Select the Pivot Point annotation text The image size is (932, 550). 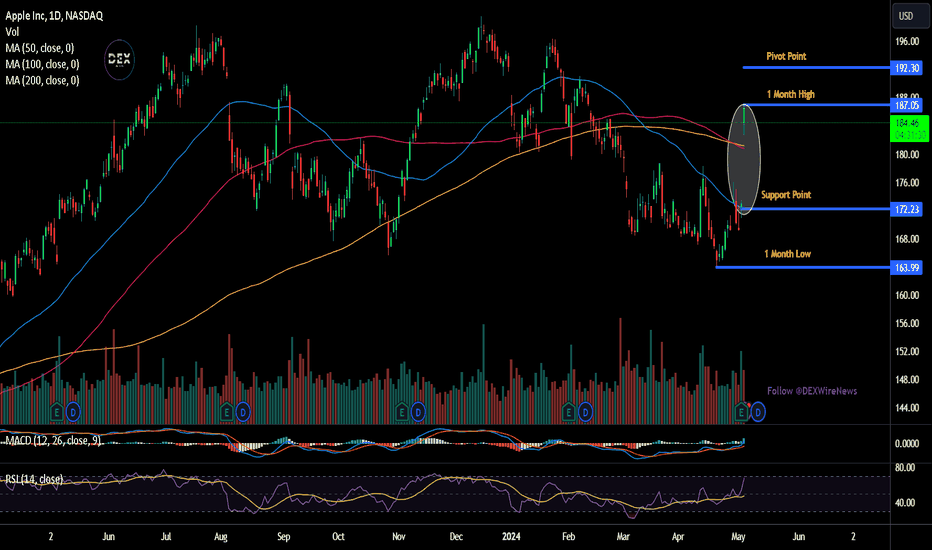click(786, 56)
